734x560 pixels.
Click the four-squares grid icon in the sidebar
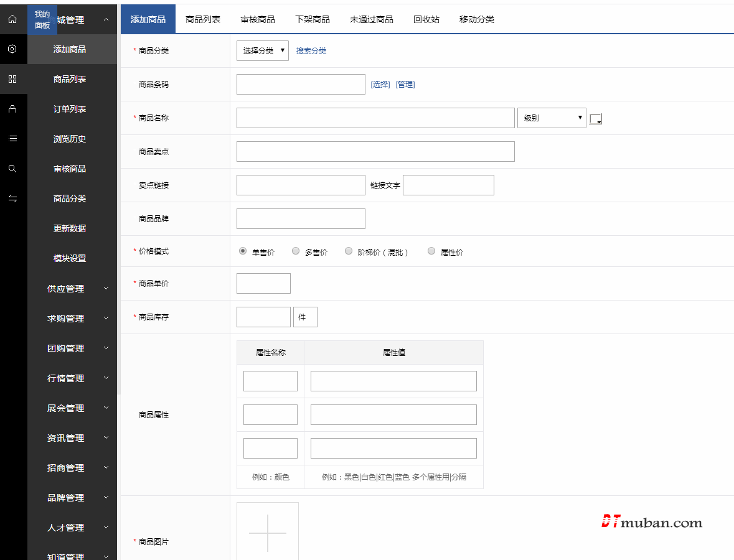point(12,79)
